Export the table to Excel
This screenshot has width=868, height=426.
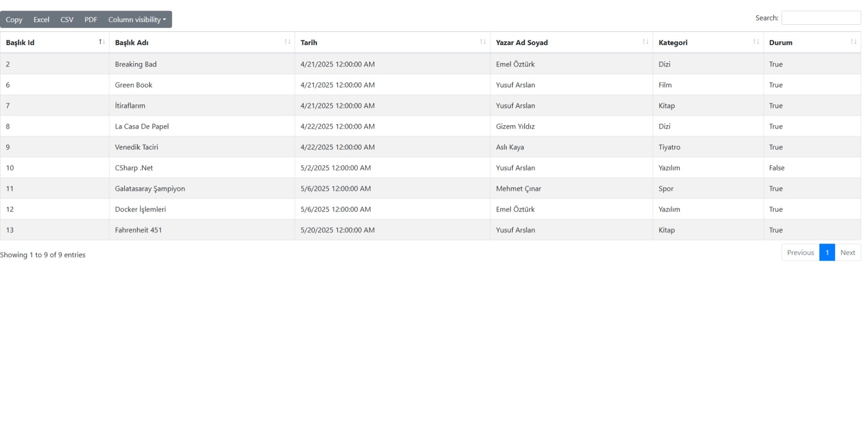[41, 20]
